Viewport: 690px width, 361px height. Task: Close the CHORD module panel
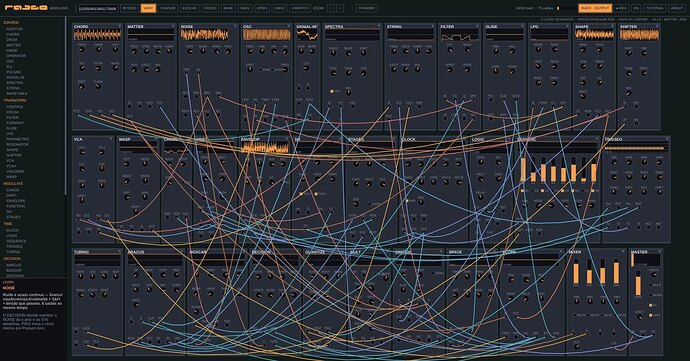119,26
